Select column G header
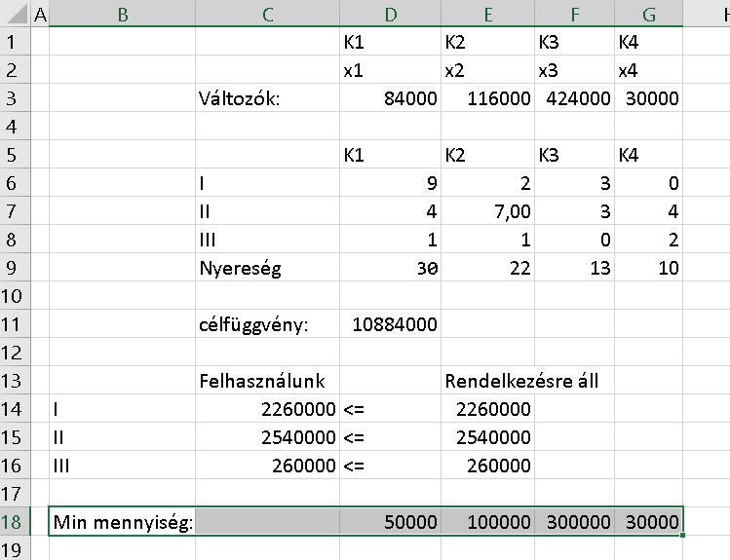Image resolution: width=730 pixels, height=560 pixels. 648,15
